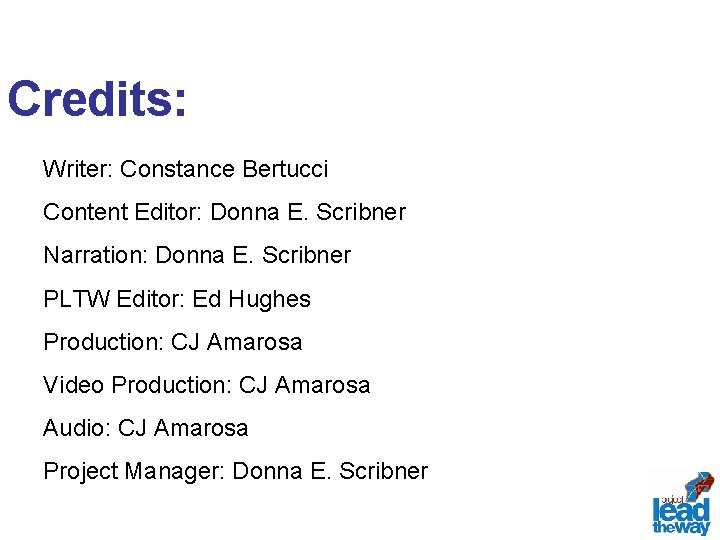Click Donna E. Scribner on Project Manager line

pyautogui.click(x=330, y=471)
